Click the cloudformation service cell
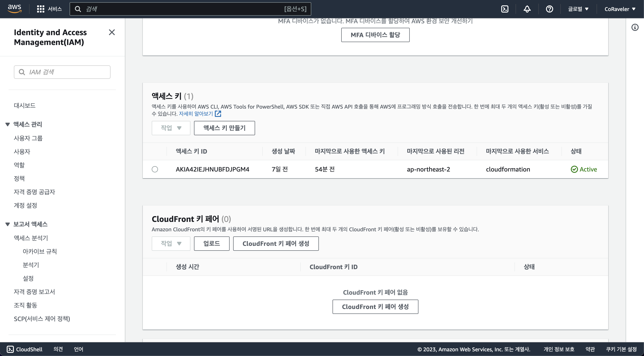Viewport: 644px width, 356px height. pos(508,169)
